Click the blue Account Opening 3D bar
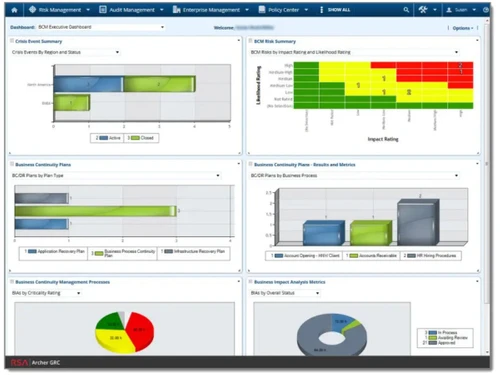This screenshot has width=500, height=375. pyautogui.click(x=323, y=233)
